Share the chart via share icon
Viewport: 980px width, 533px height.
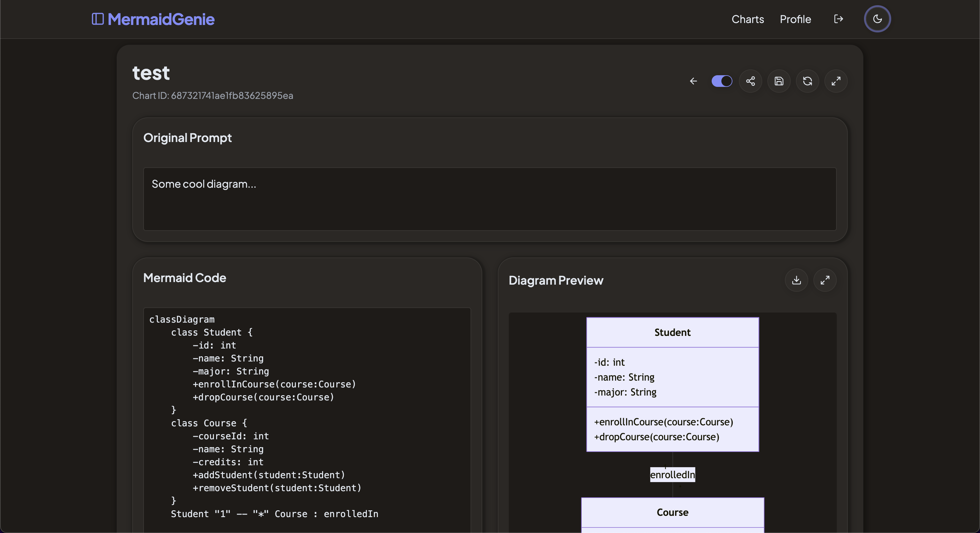coord(750,81)
